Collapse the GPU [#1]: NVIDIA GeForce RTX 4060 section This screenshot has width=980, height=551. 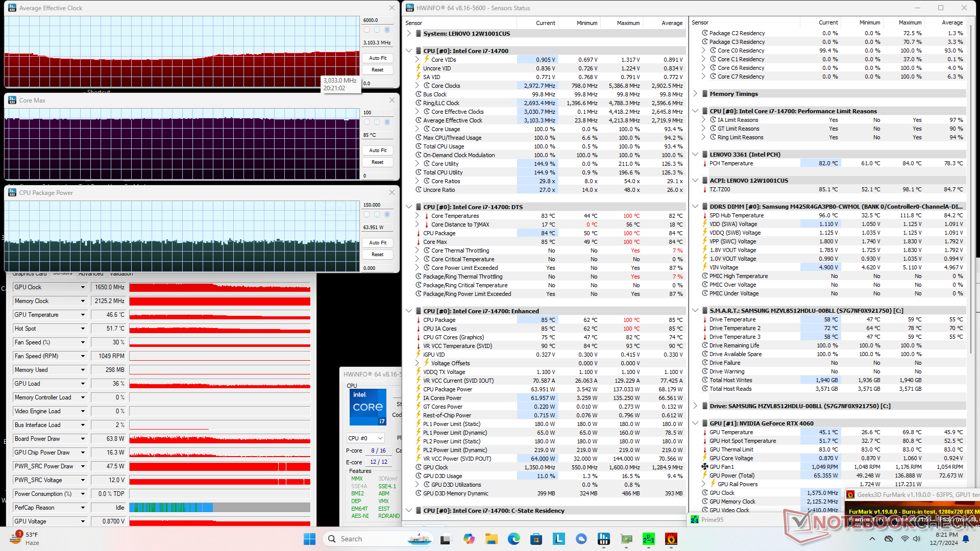point(695,423)
